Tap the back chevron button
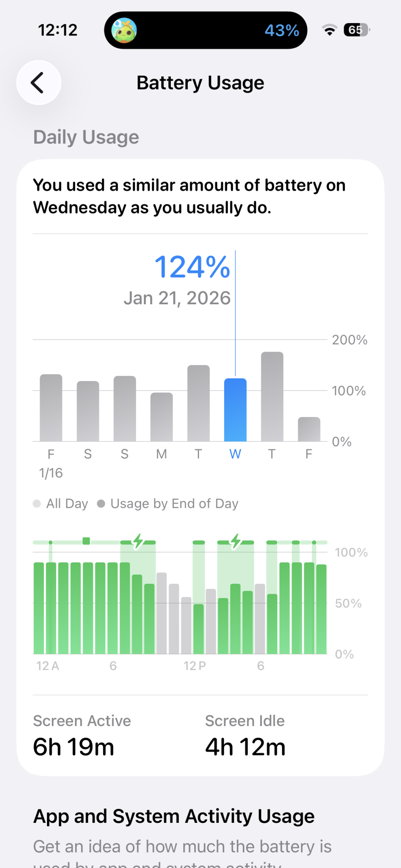 tap(38, 82)
